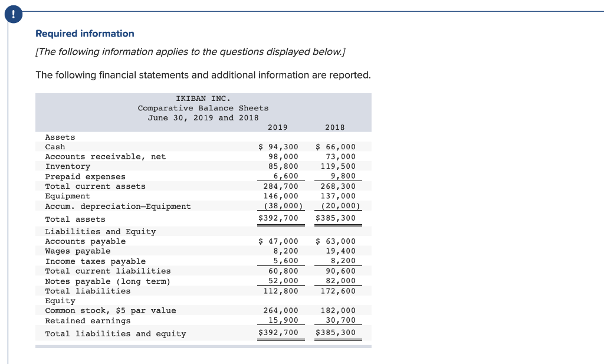The width and height of the screenshot is (604, 364).
Task: Click the 'Retained earnings' row label
Action: (88, 321)
